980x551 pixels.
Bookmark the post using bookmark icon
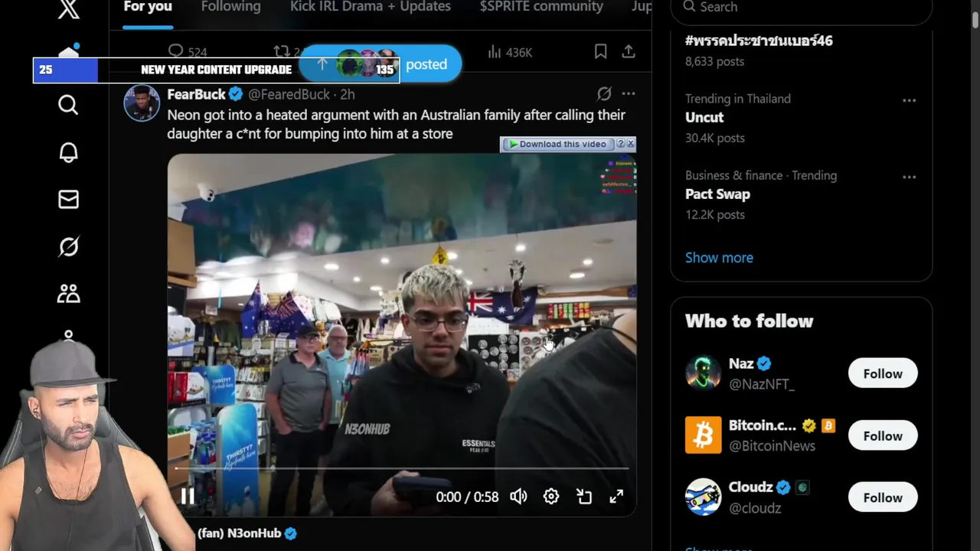point(600,51)
